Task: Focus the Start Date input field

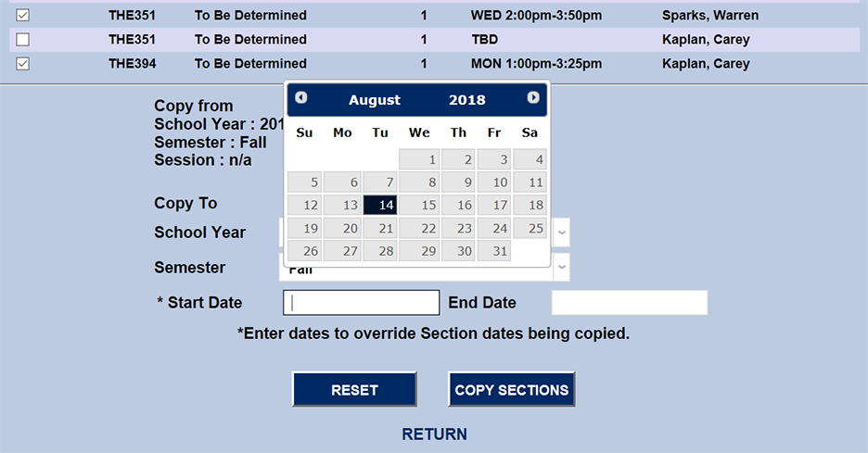Action: tap(361, 303)
